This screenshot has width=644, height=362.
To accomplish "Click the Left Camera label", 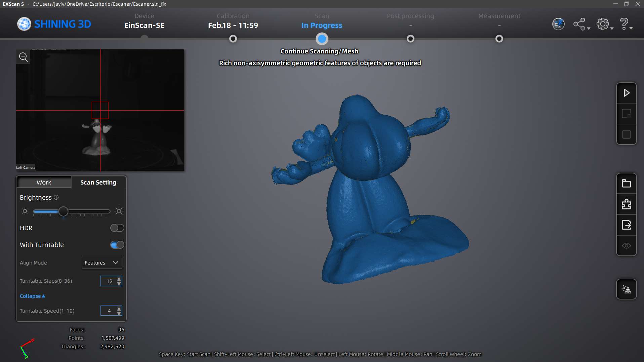I will (x=26, y=167).
